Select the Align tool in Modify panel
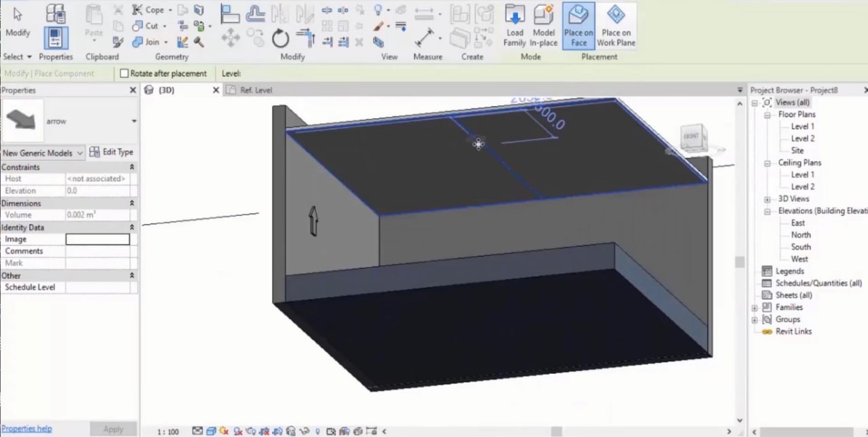Viewport: 868px width, 437px height. (x=231, y=14)
